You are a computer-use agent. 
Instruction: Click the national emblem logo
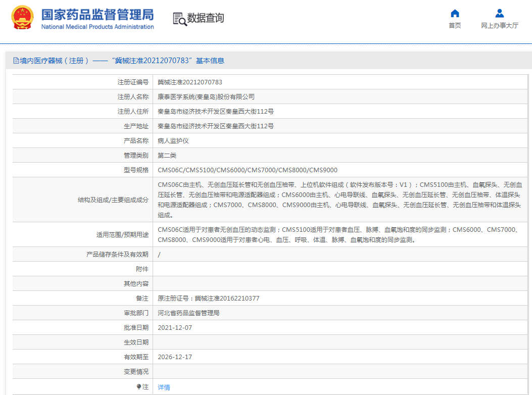(x=22, y=18)
